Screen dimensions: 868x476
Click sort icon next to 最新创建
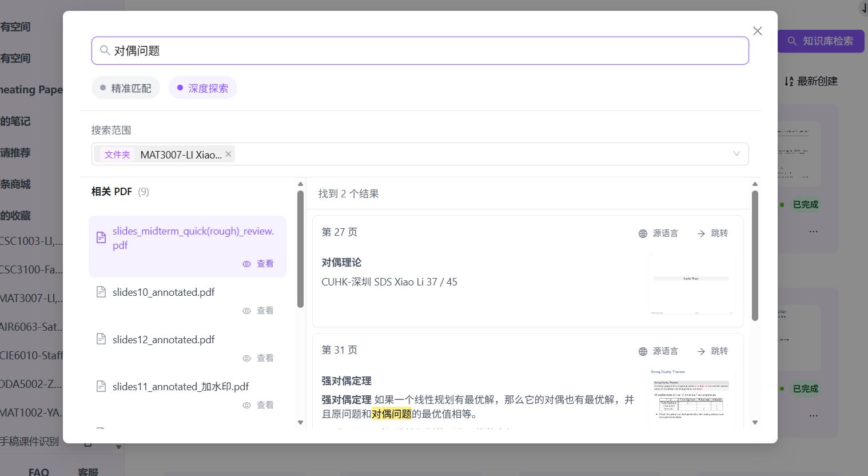(x=789, y=81)
